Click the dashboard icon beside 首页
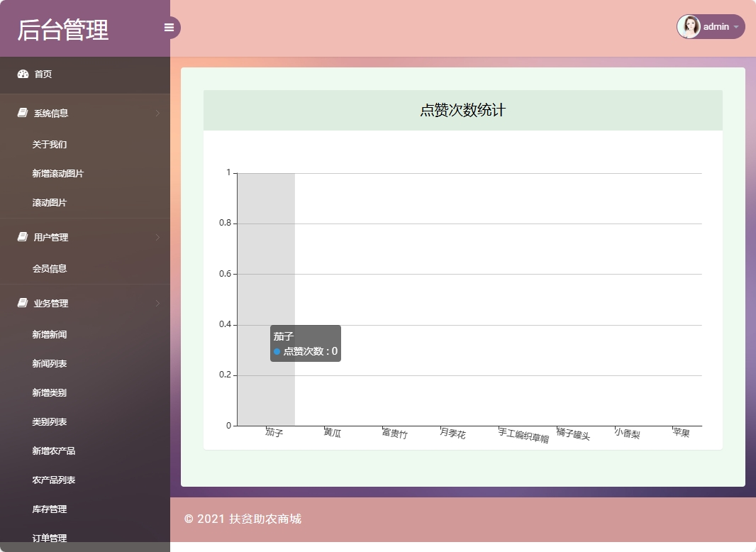This screenshot has height=552, width=756. [x=23, y=74]
